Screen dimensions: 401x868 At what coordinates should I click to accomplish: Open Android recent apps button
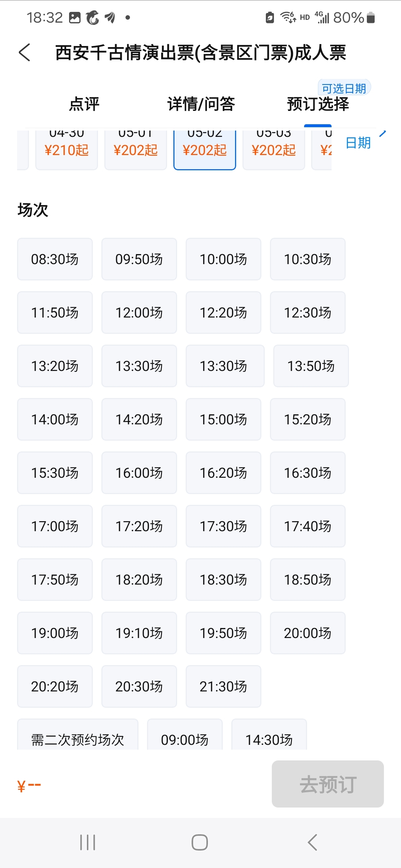88,842
